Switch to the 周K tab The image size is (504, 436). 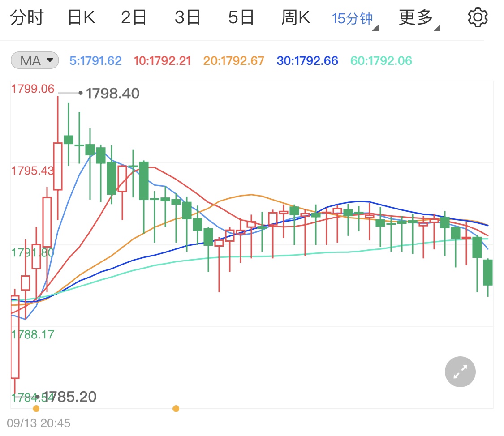[x=296, y=17]
